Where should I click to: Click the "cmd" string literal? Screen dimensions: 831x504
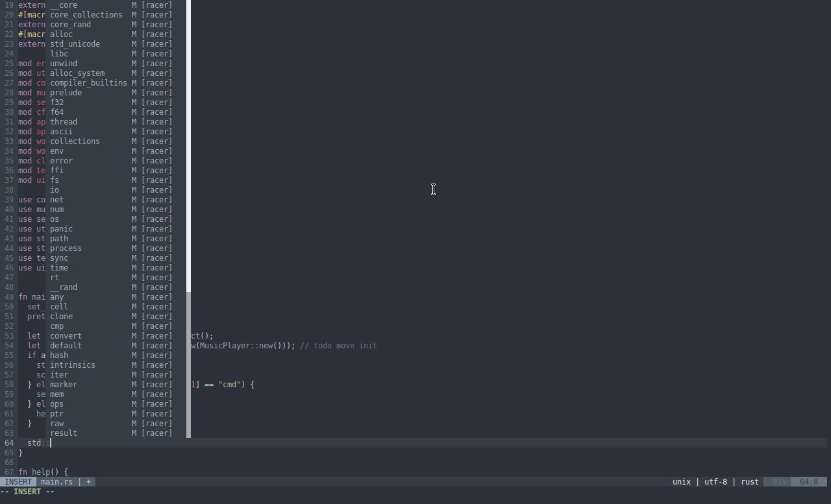pos(230,385)
